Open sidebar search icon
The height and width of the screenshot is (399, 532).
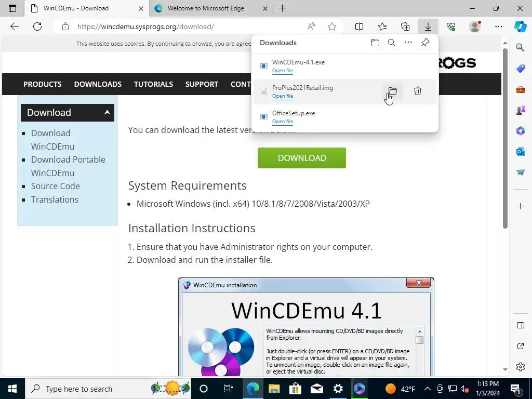coord(520,47)
